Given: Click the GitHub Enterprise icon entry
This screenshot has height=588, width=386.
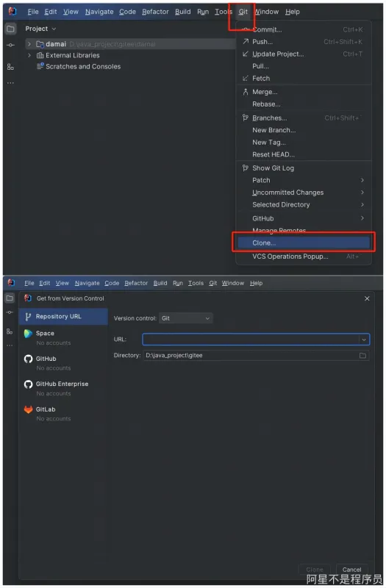Looking at the screenshot, I should [x=28, y=384].
